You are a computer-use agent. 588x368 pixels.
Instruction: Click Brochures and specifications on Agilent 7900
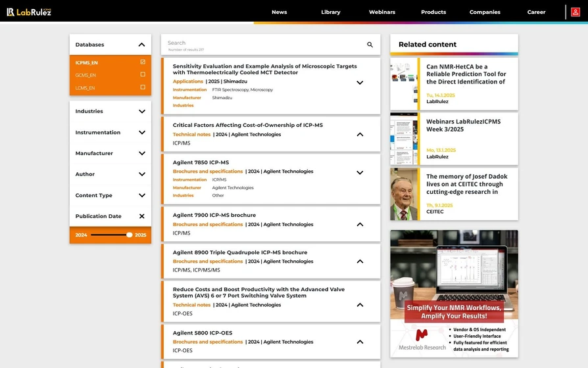pos(208,225)
